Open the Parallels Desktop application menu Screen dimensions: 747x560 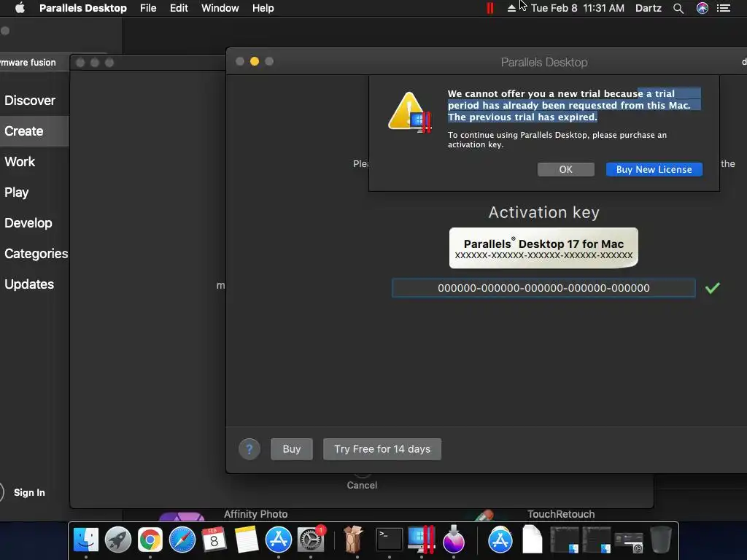tap(83, 8)
